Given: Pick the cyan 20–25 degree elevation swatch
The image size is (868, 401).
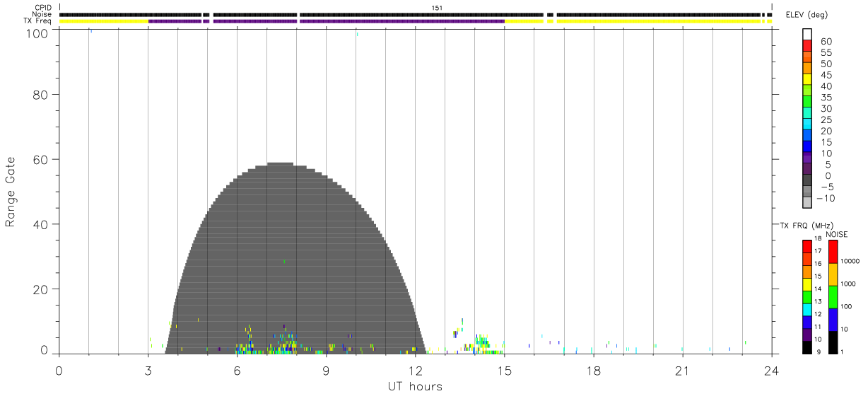Looking at the screenshot, I should 807,125.
